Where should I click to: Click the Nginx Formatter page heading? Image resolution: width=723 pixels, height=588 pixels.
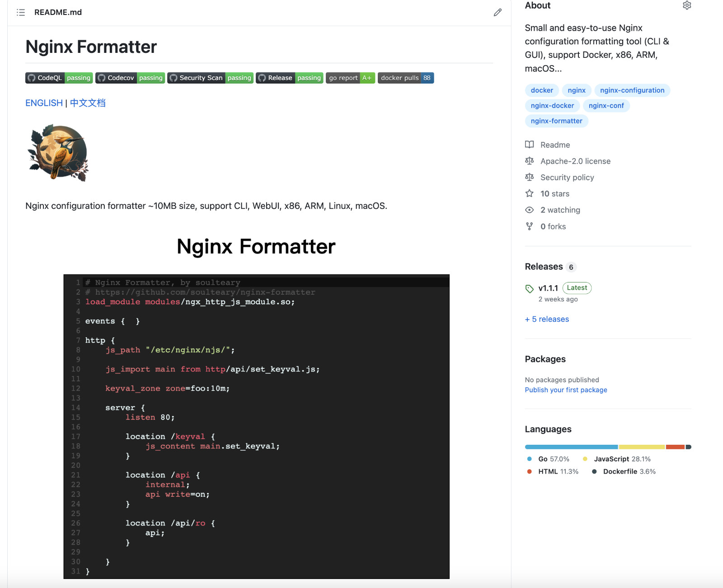pos(91,47)
